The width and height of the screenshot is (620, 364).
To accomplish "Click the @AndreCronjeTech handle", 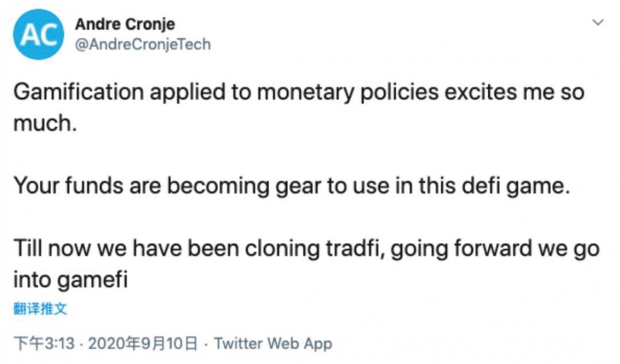I will (143, 45).
